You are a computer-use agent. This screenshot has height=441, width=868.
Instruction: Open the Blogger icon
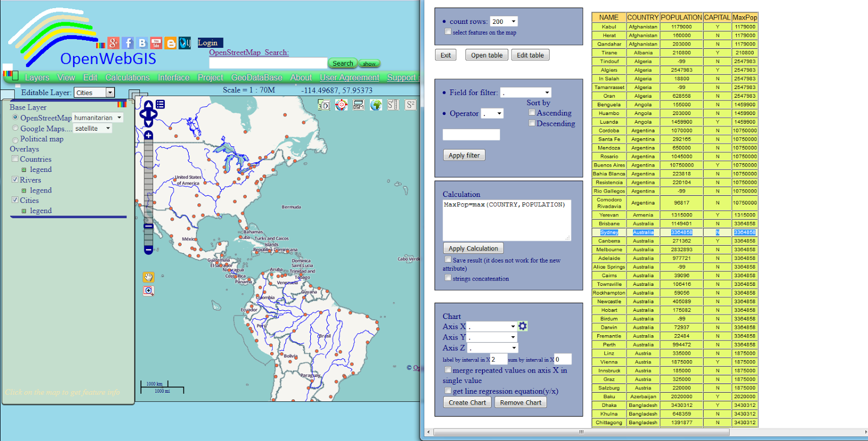pos(171,43)
